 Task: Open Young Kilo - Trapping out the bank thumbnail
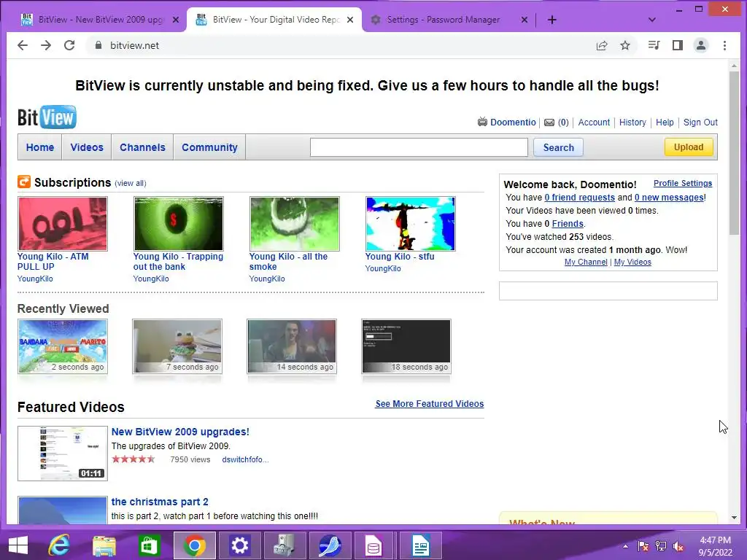178,224
